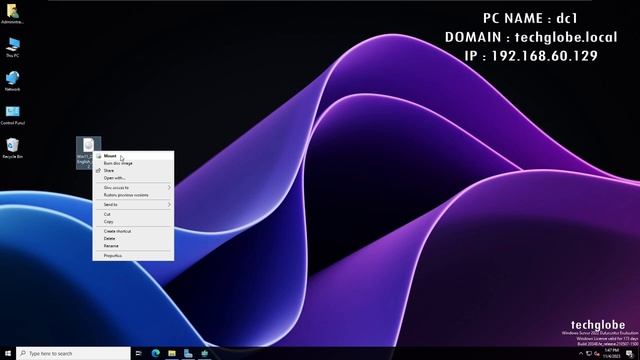Click Restore previous versions menu entry
The image size is (640, 360).
coord(133,195)
